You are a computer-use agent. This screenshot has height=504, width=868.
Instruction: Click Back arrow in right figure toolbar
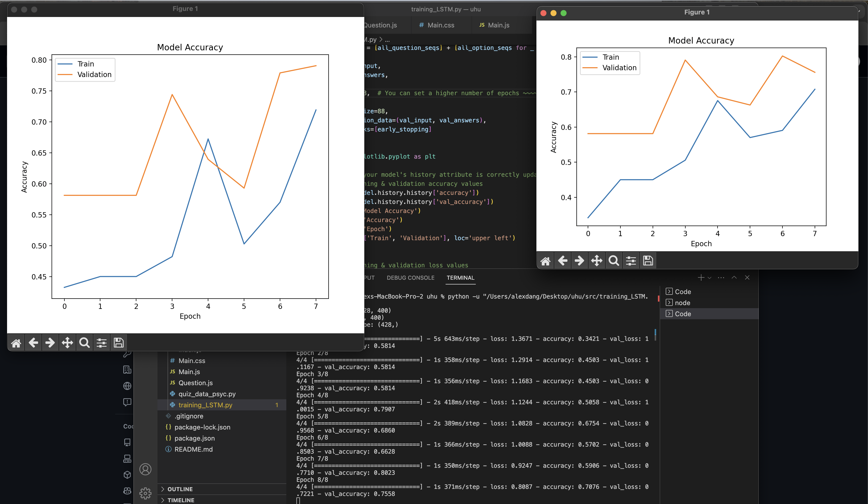click(563, 261)
